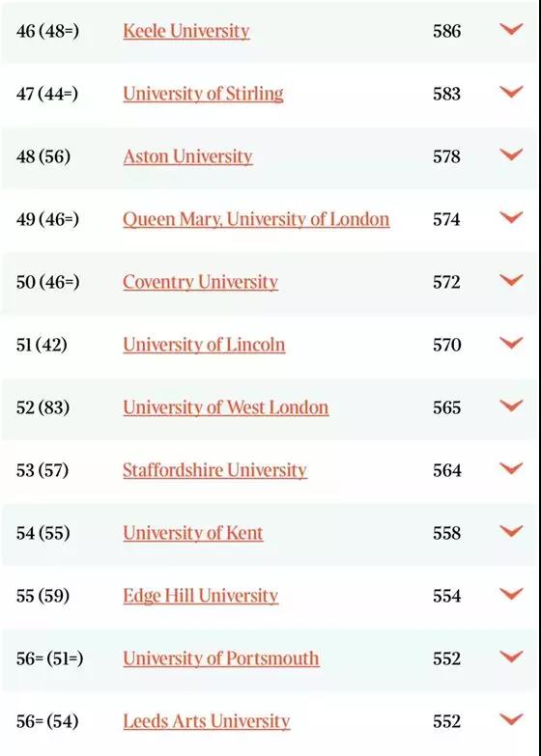This screenshot has height=756, width=541.
Task: Expand the Edge Hill University chevron
Action: (511, 594)
